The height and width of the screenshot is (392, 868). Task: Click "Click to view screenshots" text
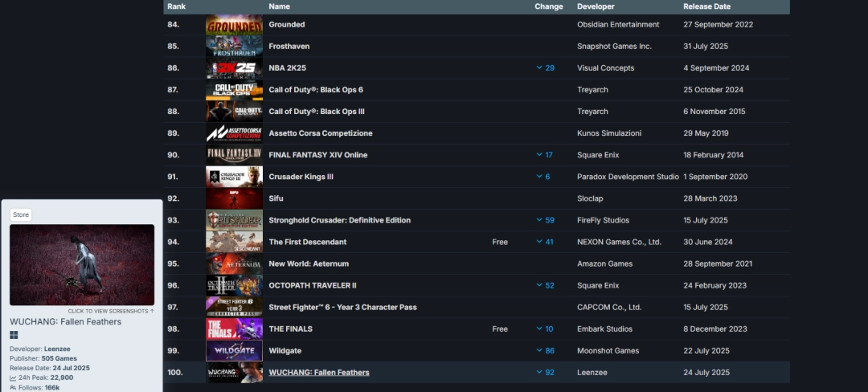coord(111,312)
